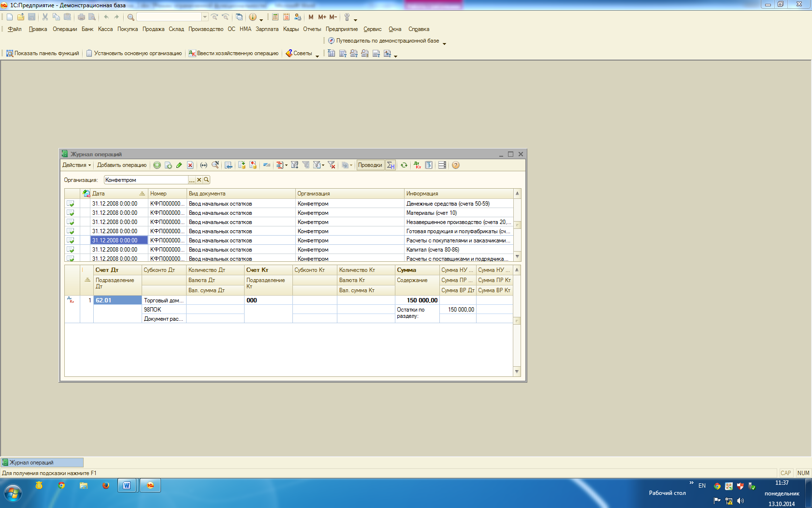Click the search-by-number magnifier icon in the journal
Screen dimensions: 812x508
[215, 165]
